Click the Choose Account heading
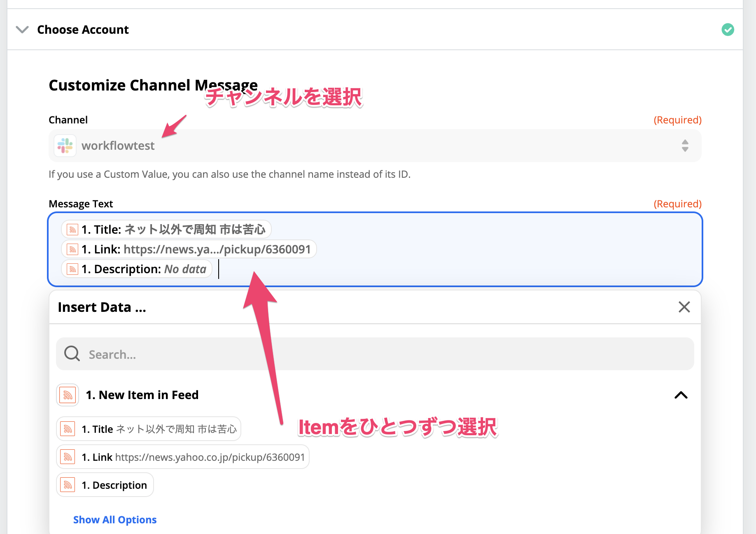This screenshot has height=534, width=756. pos(83,30)
